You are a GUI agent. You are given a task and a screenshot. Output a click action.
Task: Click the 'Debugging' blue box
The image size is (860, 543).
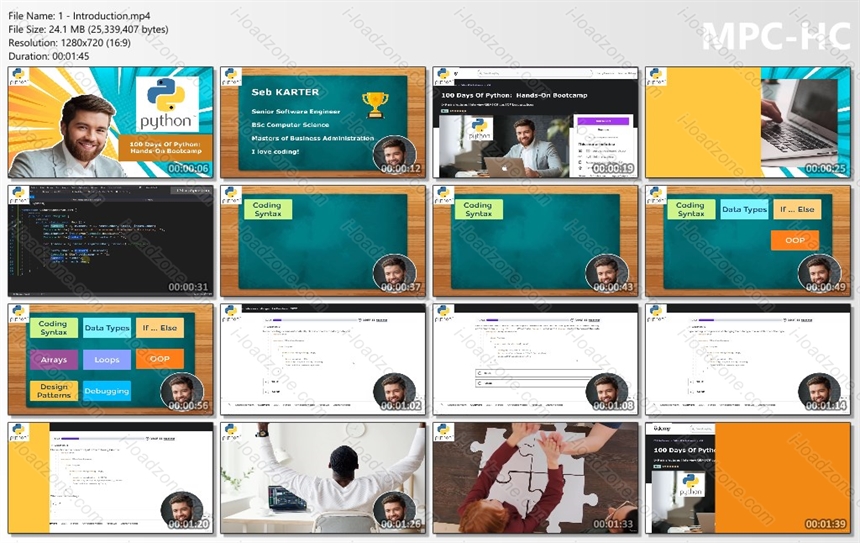107,391
